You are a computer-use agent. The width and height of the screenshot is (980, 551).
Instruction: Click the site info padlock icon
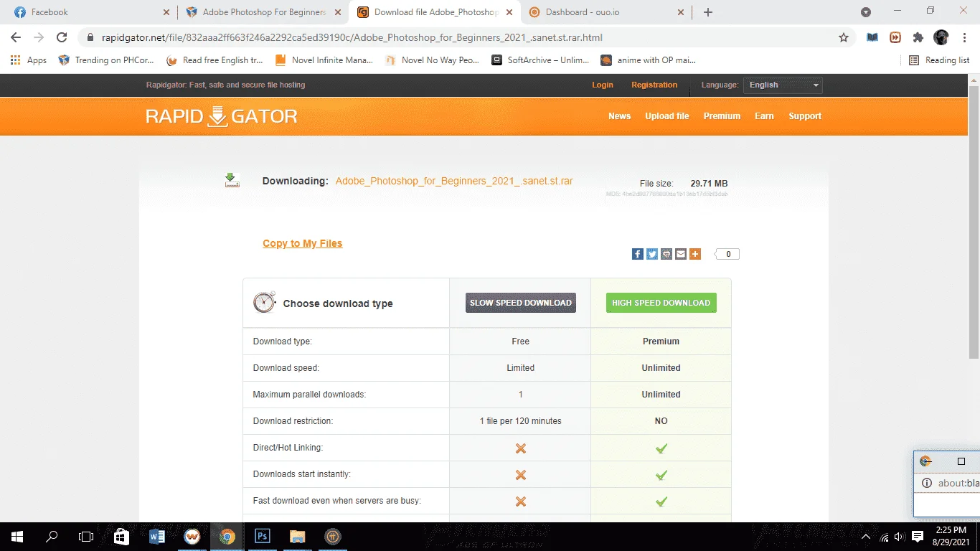tap(90, 37)
